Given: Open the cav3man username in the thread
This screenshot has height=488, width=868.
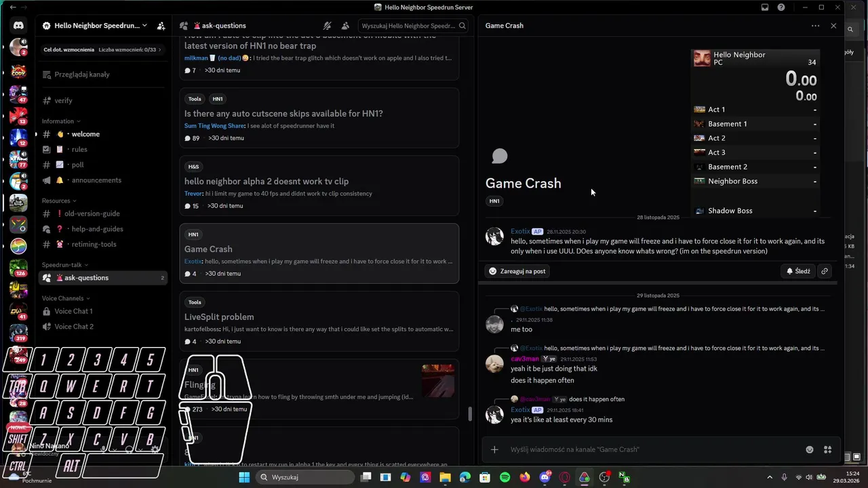Looking at the screenshot, I should [525, 359].
